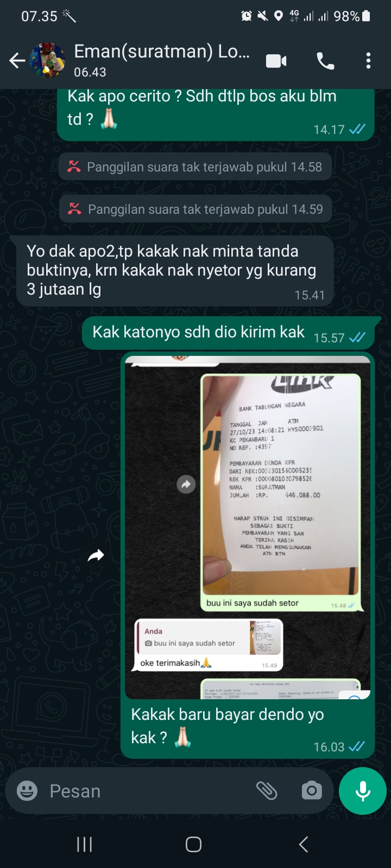Tap missed voice call notice at 14.59
This screenshot has height=868, width=391.
[x=195, y=209]
